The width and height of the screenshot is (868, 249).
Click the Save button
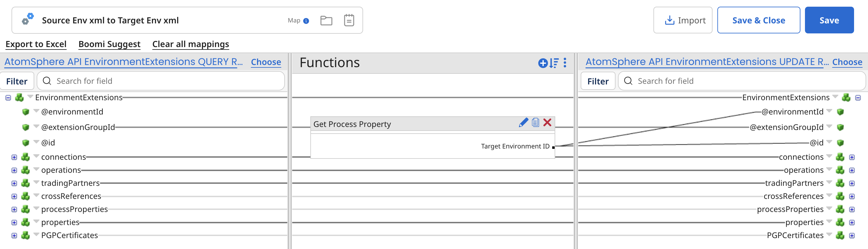[829, 20]
